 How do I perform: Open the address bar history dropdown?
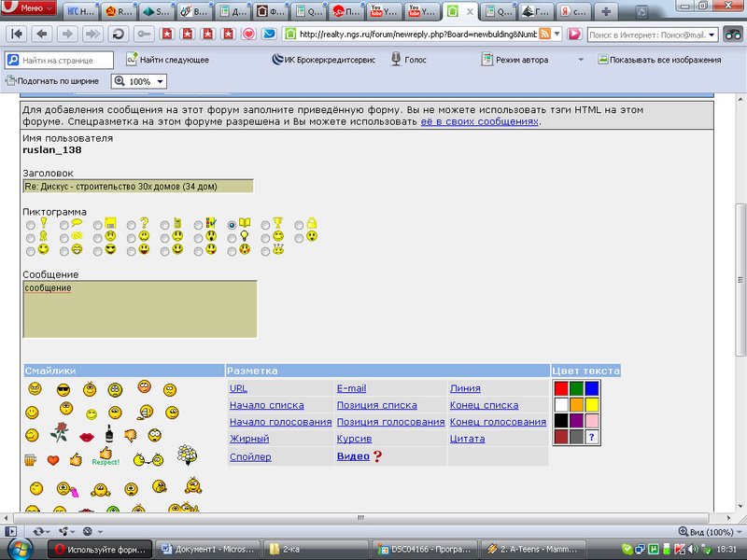coord(557,34)
